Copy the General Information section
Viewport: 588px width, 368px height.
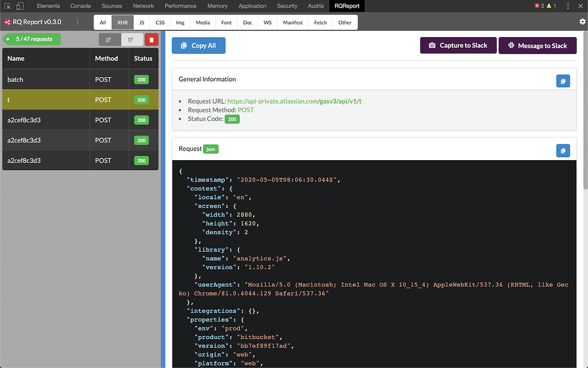[563, 81]
